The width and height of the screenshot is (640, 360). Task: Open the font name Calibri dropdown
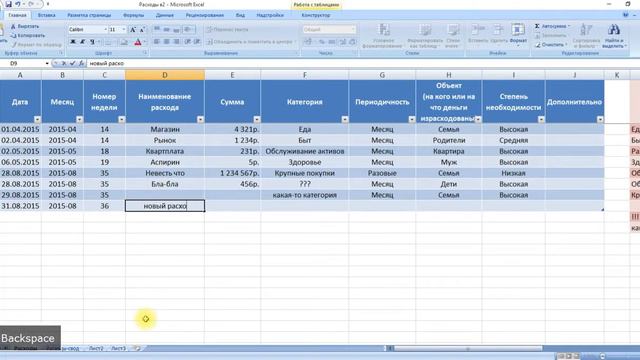(105, 30)
